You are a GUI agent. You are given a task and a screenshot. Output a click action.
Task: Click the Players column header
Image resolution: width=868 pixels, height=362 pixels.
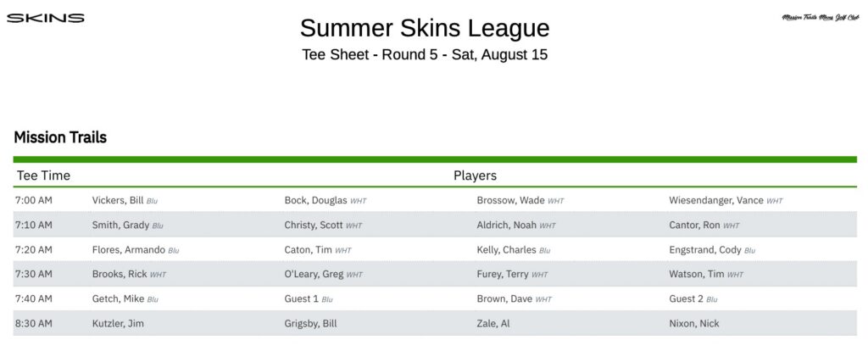(x=475, y=175)
